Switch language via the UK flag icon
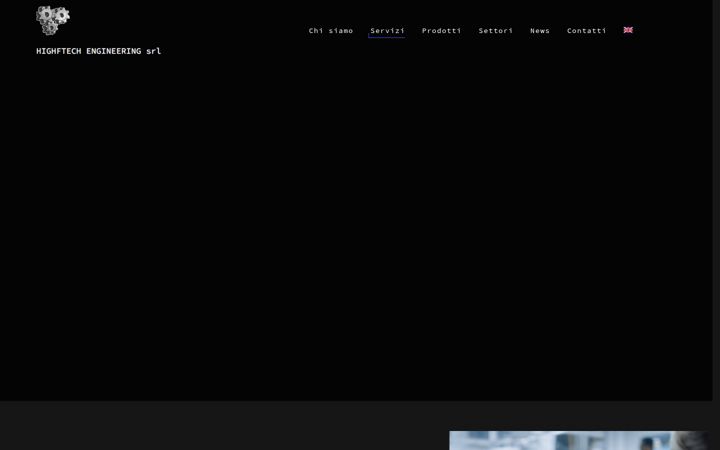720x450 pixels. click(628, 30)
